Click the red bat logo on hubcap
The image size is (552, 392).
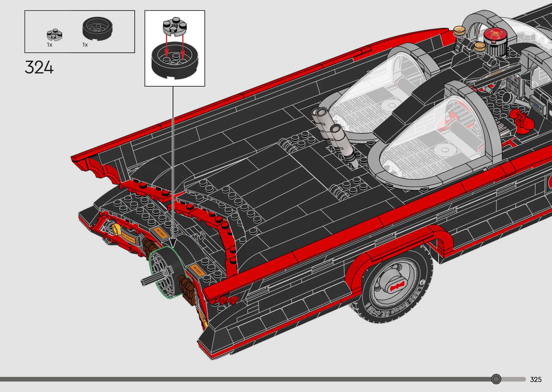pyautogui.click(x=397, y=287)
